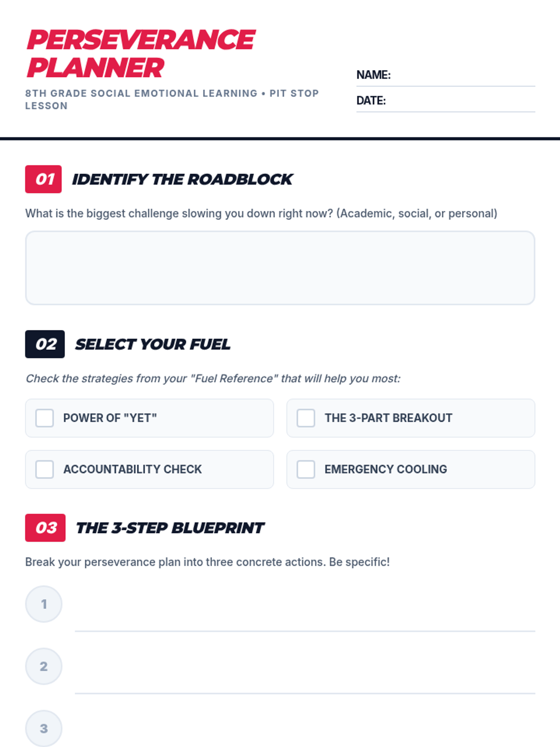
Task: Click the red 03 section badge
Action: coord(45,528)
